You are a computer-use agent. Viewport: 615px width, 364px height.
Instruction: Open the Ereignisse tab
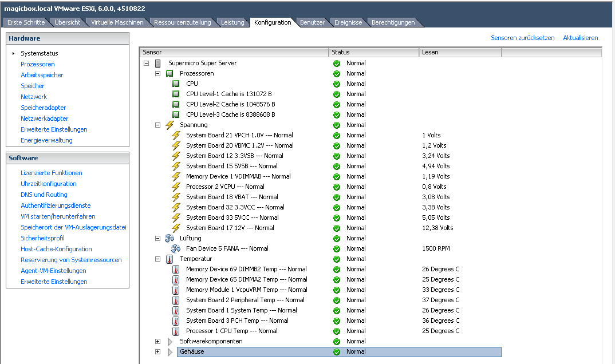[x=348, y=22]
